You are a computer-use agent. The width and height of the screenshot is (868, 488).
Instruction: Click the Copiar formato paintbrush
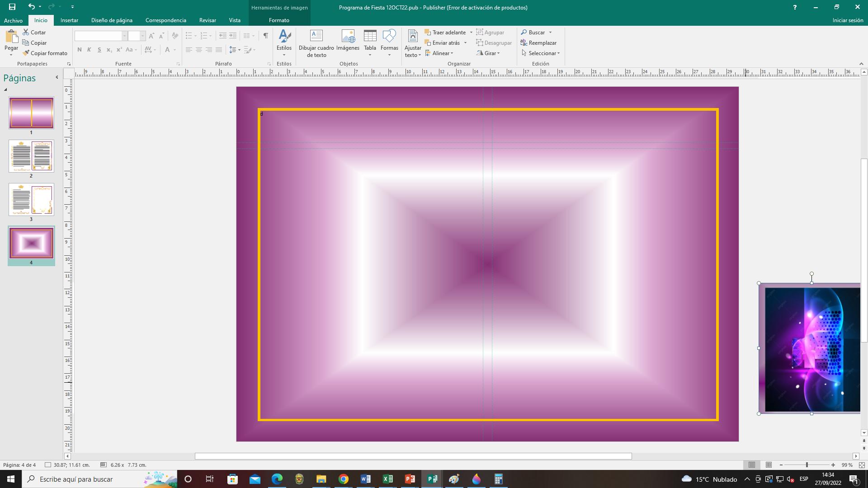26,53
